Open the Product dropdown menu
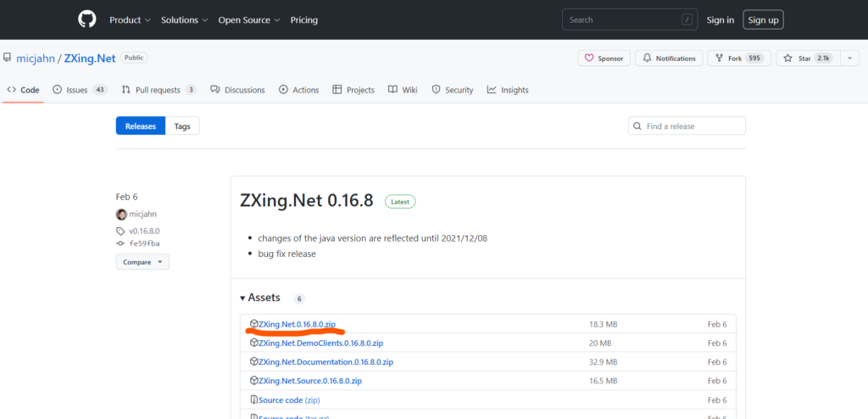 [130, 20]
